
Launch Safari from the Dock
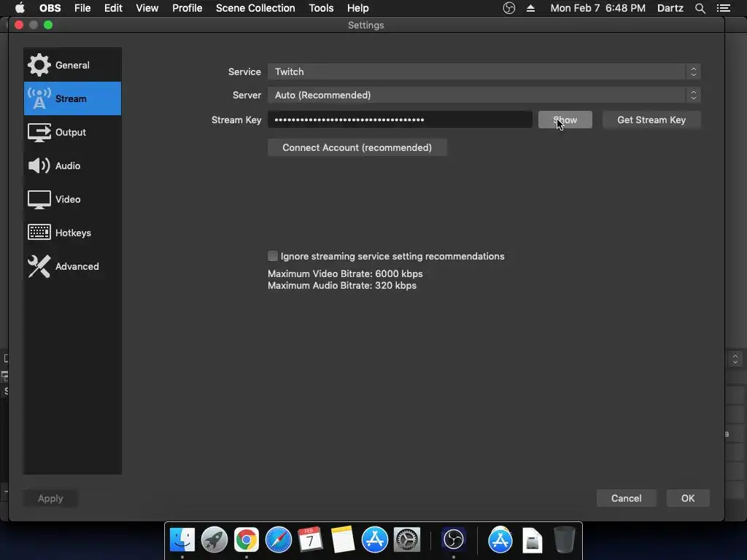[x=278, y=540]
